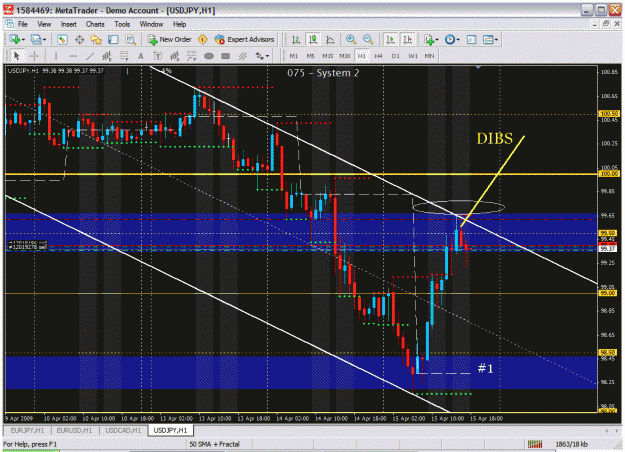Screen dimensions: 625x452
Task: Switch to Line Chart view
Action: click(x=330, y=39)
